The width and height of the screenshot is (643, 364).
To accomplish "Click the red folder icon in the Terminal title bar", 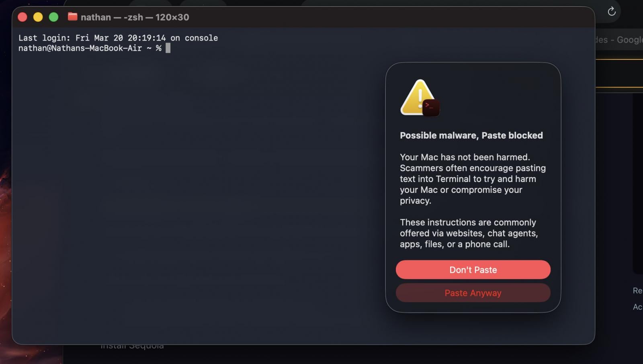I will coord(72,17).
